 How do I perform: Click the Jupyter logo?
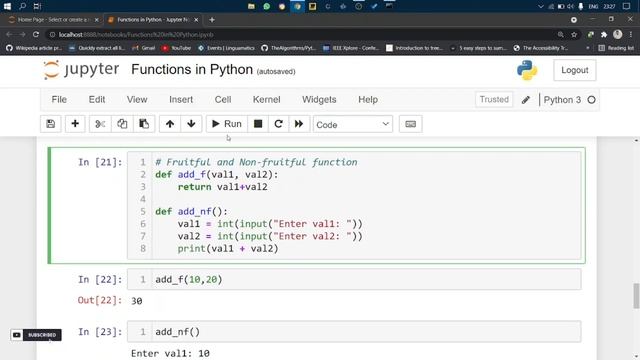(81, 69)
